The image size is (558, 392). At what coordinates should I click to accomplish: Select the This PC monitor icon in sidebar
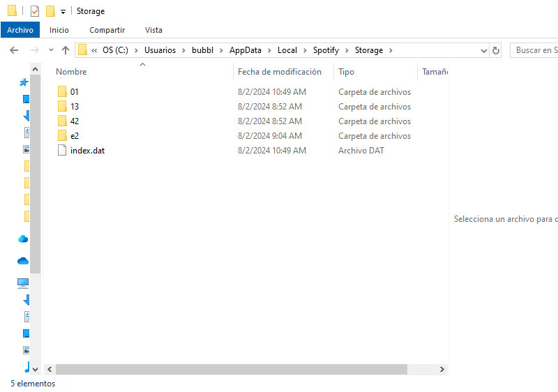coord(23,283)
